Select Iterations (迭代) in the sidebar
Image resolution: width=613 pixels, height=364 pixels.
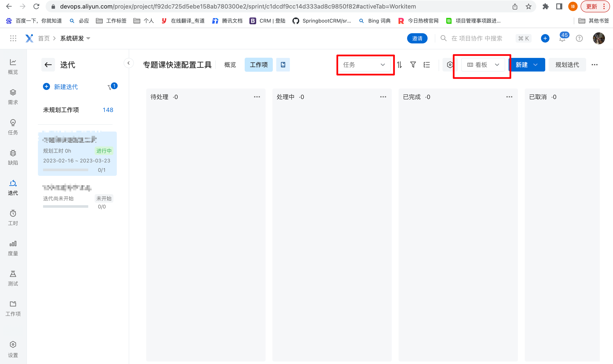click(x=13, y=187)
